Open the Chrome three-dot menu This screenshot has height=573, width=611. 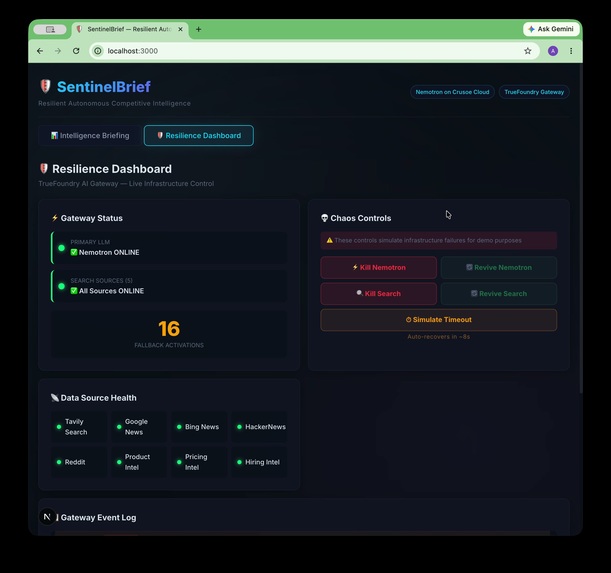(571, 51)
